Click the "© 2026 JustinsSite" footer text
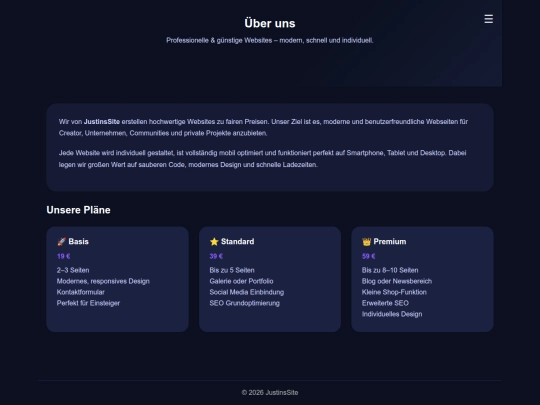This screenshot has width=540, height=405. point(270,393)
